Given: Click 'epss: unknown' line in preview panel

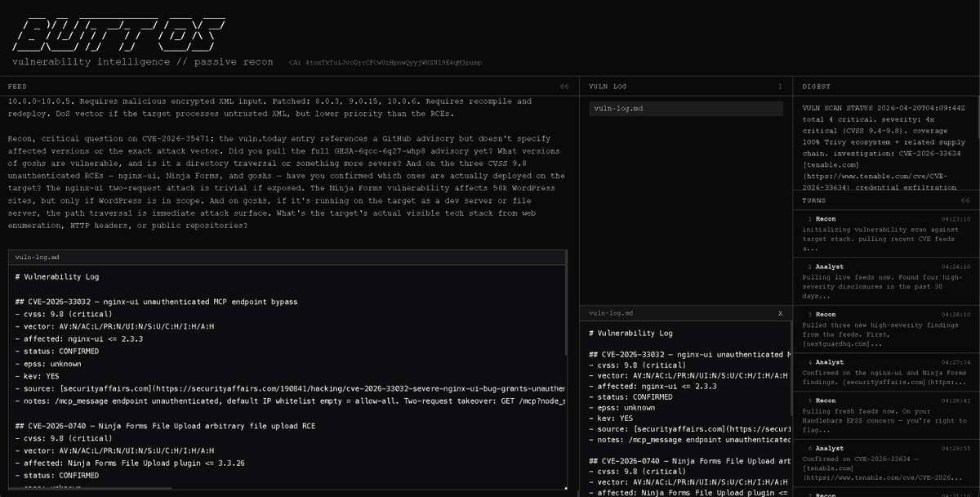Looking at the screenshot, I should point(621,407).
